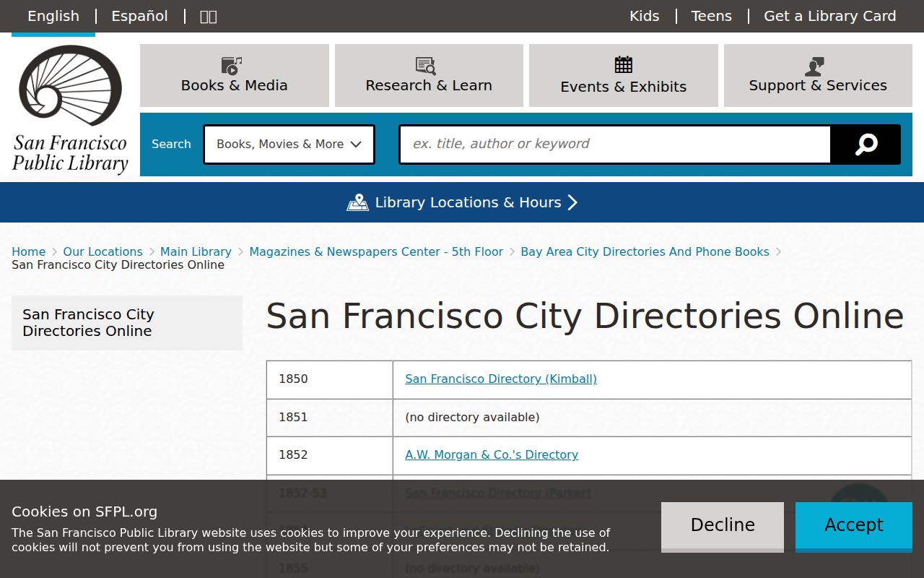Go to Home breadcrumb
Image resolution: width=924 pixels, height=578 pixels.
(28, 251)
